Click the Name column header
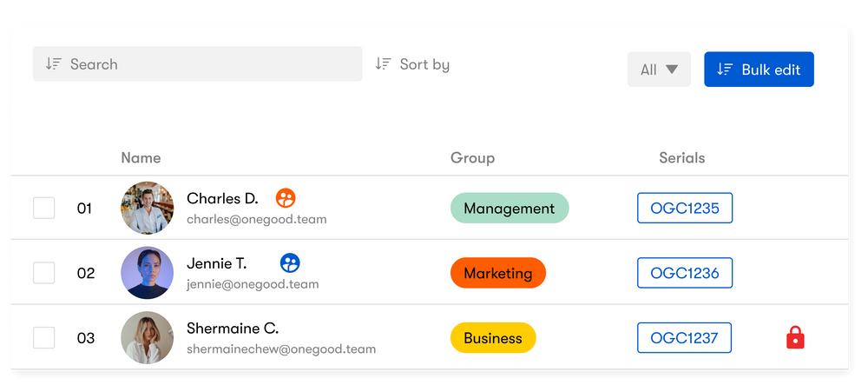The image size is (868, 385). [x=141, y=158]
